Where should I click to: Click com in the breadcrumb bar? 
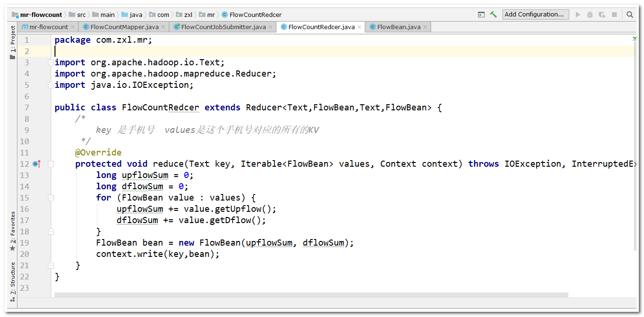[x=159, y=15]
